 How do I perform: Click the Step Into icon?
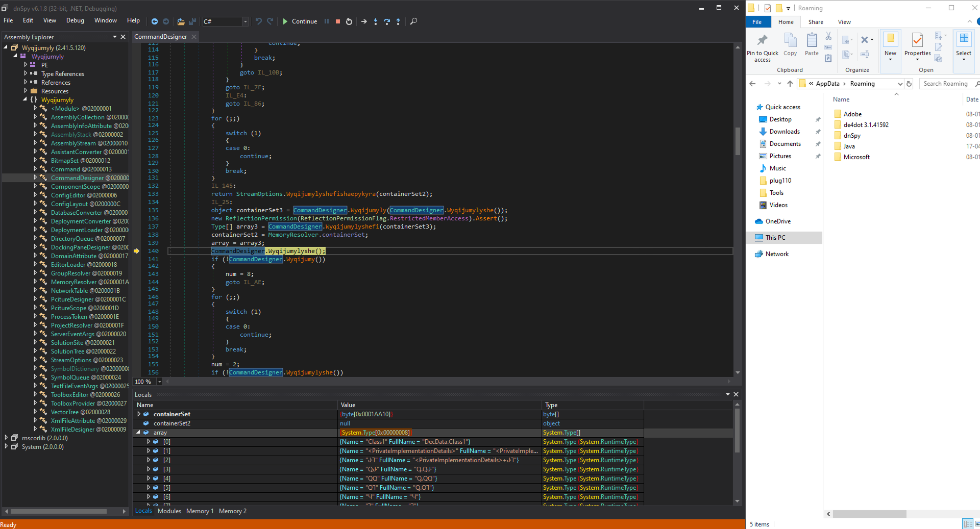[376, 21]
